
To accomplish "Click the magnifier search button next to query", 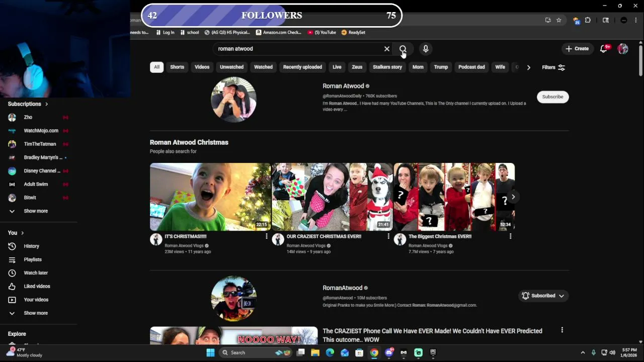I will 403,49.
